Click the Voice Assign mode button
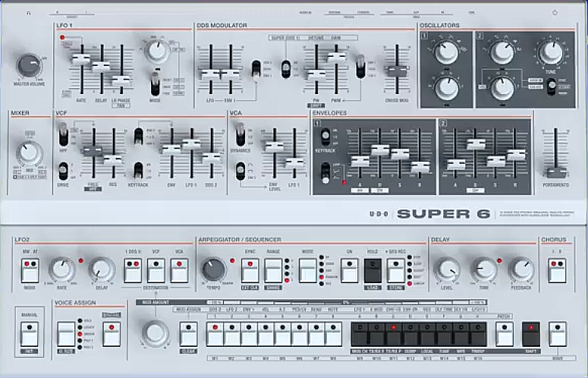 (x=66, y=334)
